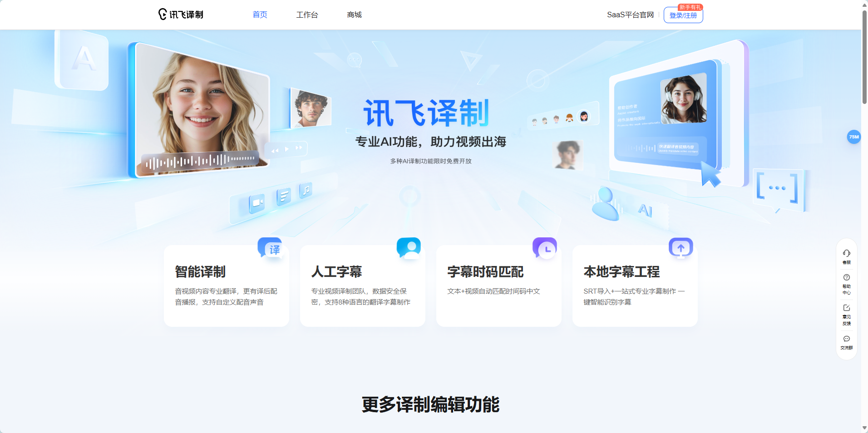Click the upload icon on 本地字幕工程 card
This screenshot has width=868, height=433.
681,248
